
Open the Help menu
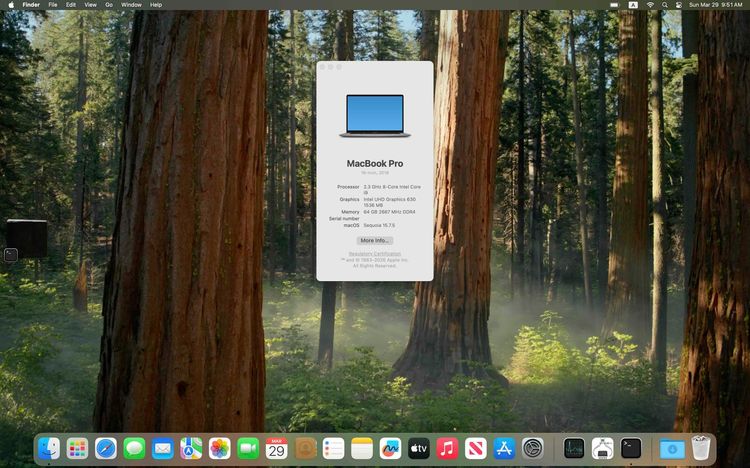156,5
